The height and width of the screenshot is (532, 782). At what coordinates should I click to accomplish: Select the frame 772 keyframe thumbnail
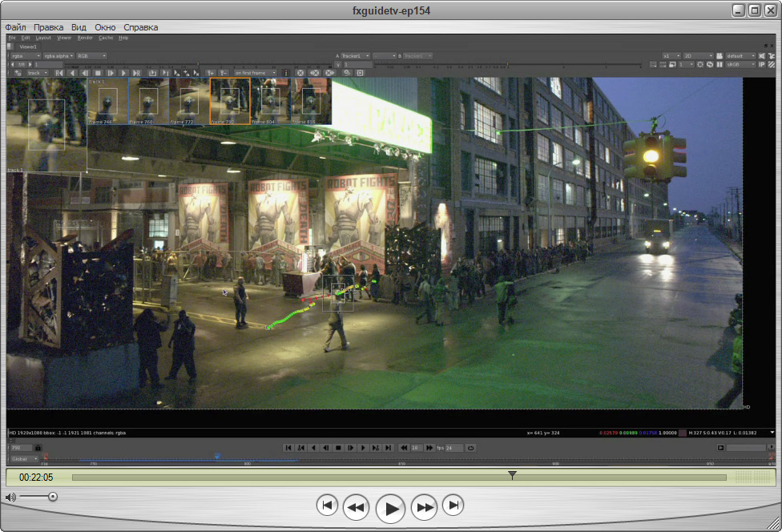pos(190,101)
